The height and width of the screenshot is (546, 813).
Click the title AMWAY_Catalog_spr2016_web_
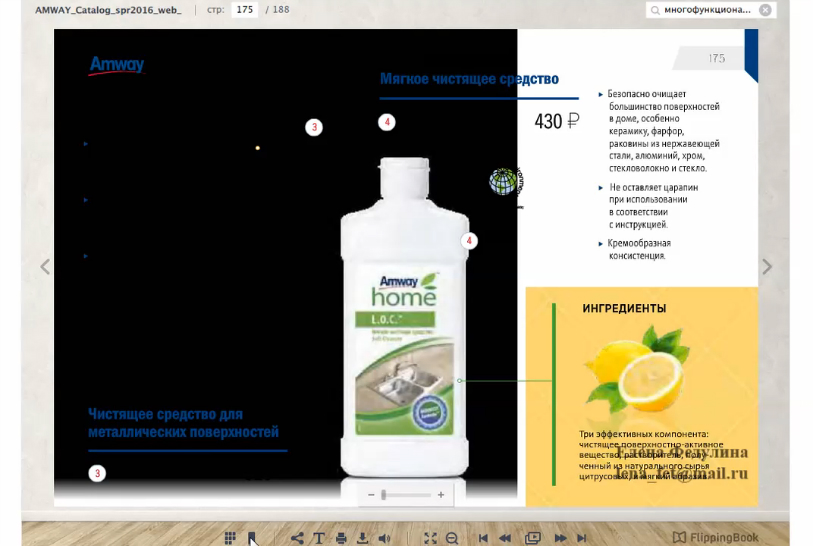108,10
